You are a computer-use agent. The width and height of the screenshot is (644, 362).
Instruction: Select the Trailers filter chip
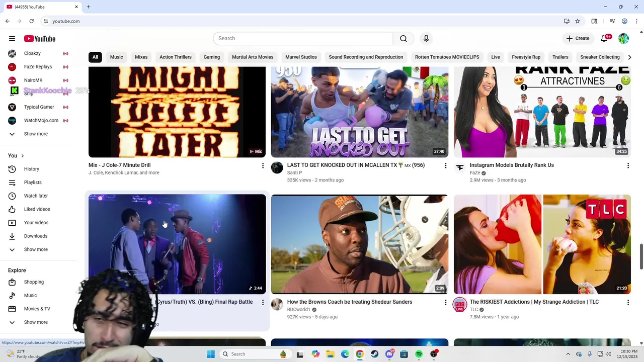pyautogui.click(x=560, y=57)
